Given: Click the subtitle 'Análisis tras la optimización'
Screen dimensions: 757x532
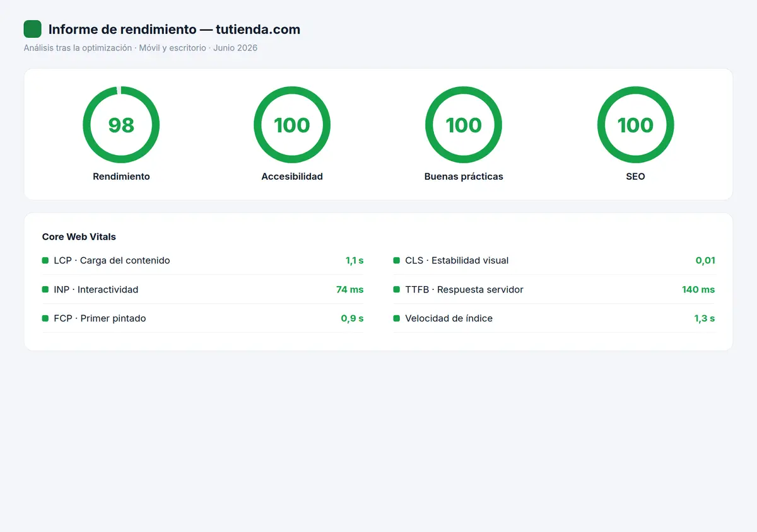Looking at the screenshot, I should (x=78, y=48).
